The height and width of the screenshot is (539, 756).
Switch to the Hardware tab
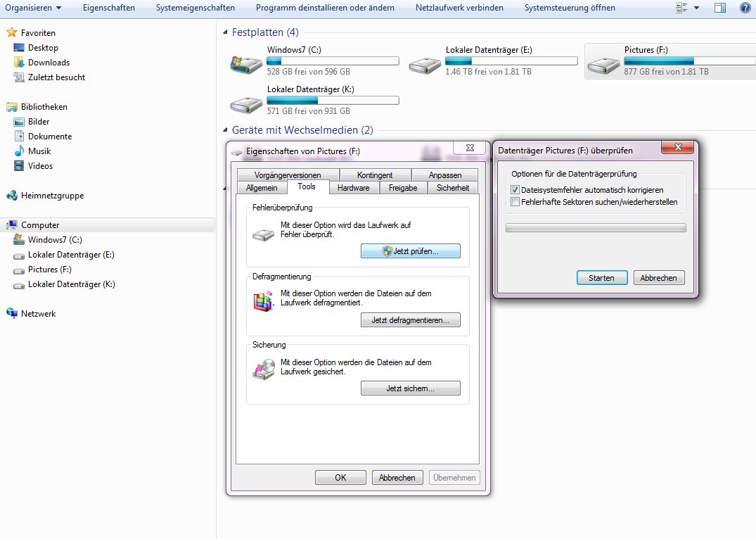(353, 188)
